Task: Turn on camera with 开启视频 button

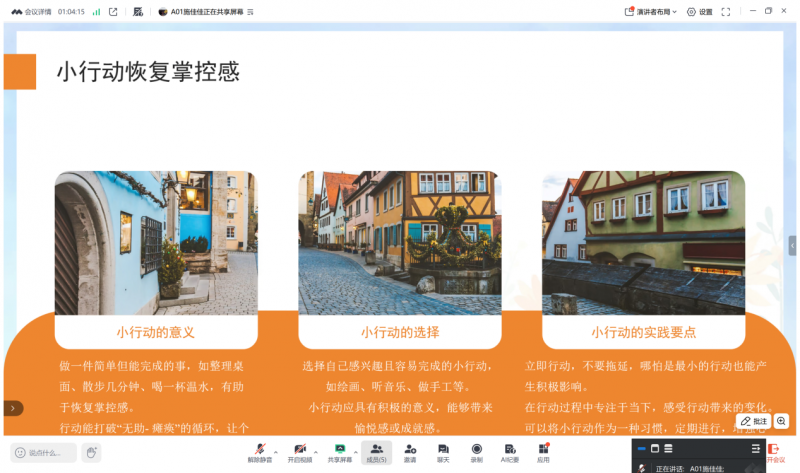Action: 299,451
